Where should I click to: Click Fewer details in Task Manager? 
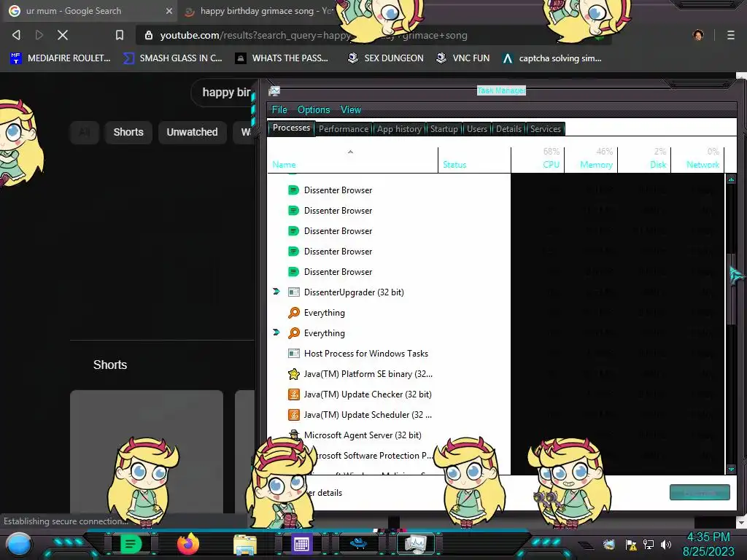[324, 493]
